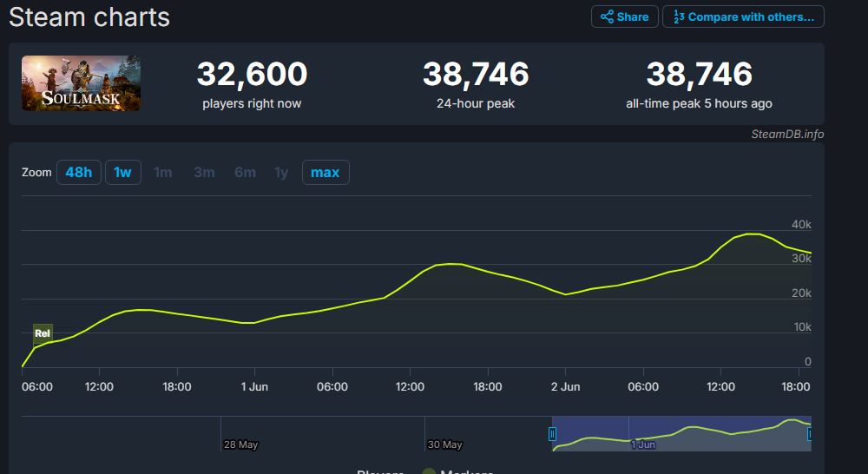868x474 pixels.
Task: Click the Rel release marker on chart
Action: 43,333
